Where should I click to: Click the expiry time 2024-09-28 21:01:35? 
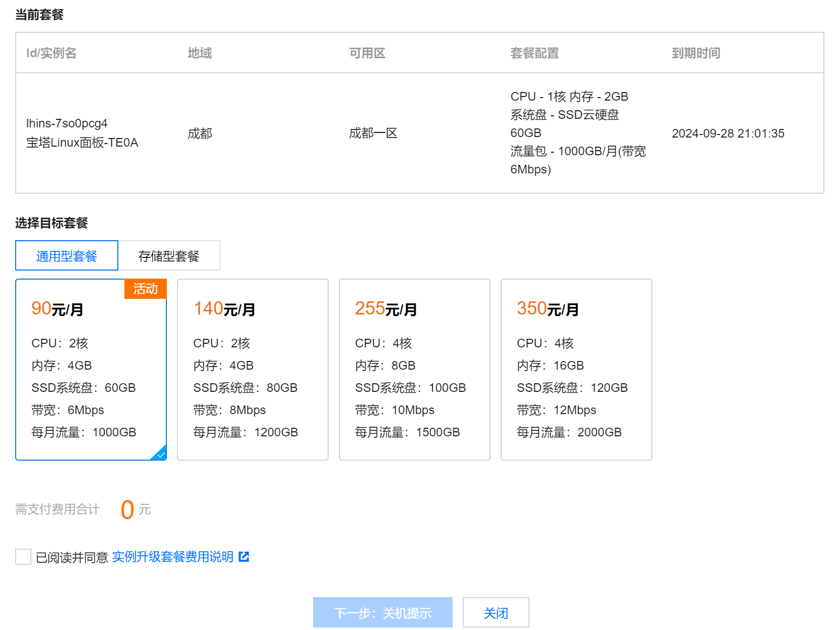point(728,133)
